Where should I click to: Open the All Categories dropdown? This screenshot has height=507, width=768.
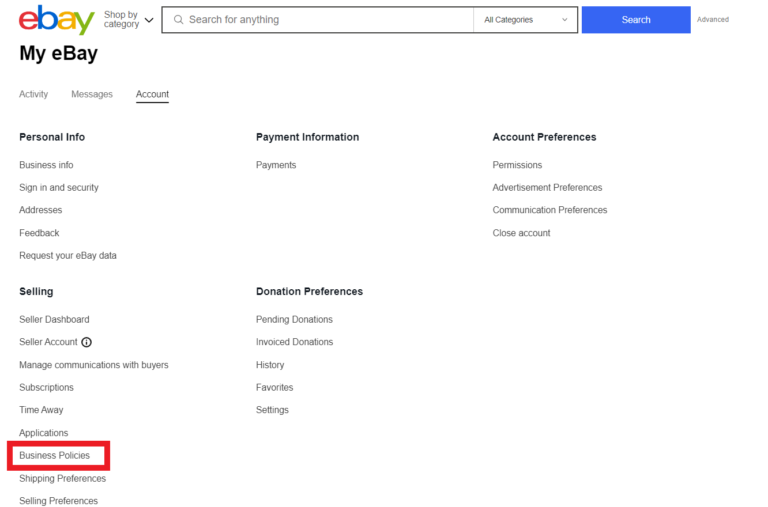tap(526, 20)
